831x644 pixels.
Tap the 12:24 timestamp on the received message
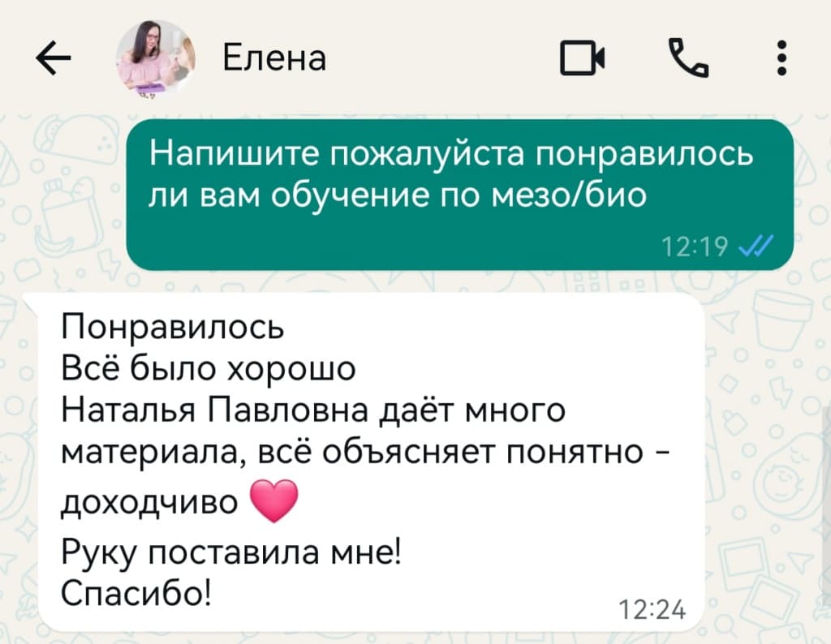[652, 610]
